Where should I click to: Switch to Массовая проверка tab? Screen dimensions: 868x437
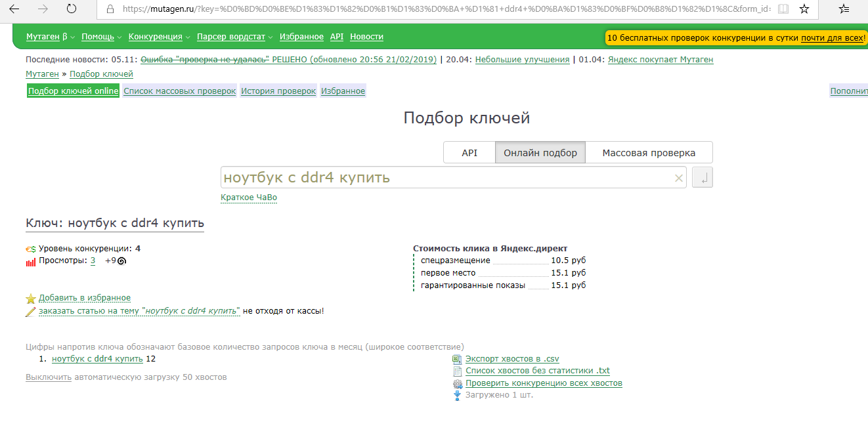[649, 153]
